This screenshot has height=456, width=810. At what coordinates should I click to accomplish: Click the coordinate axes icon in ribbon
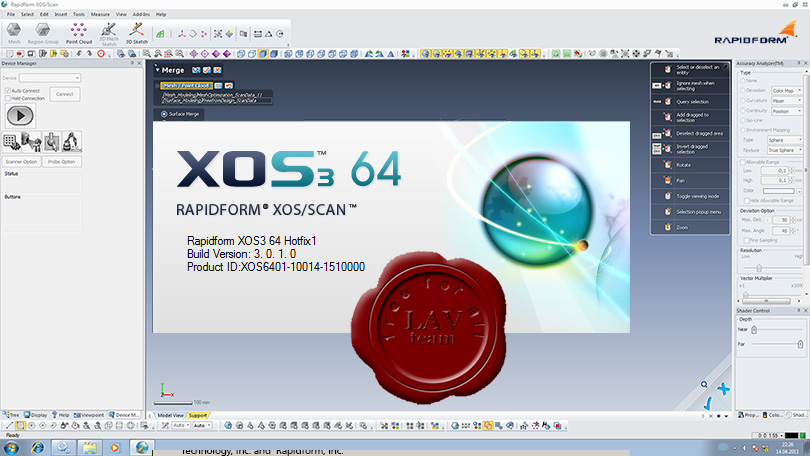click(x=182, y=34)
